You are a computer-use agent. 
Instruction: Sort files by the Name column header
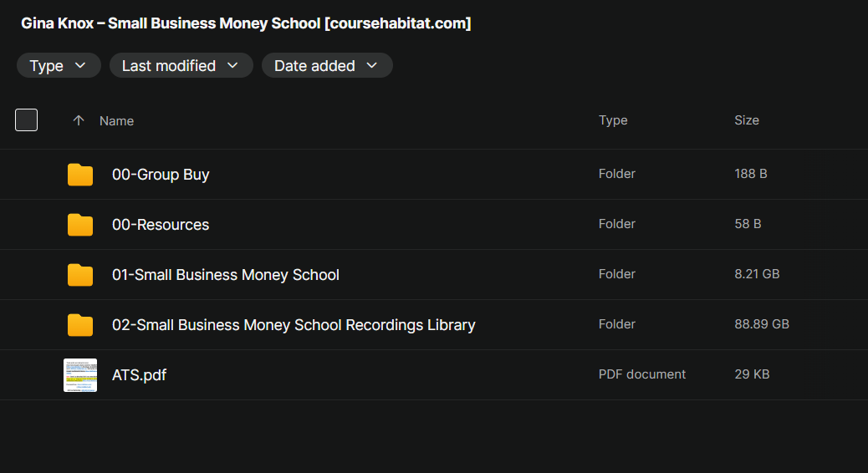pos(116,121)
